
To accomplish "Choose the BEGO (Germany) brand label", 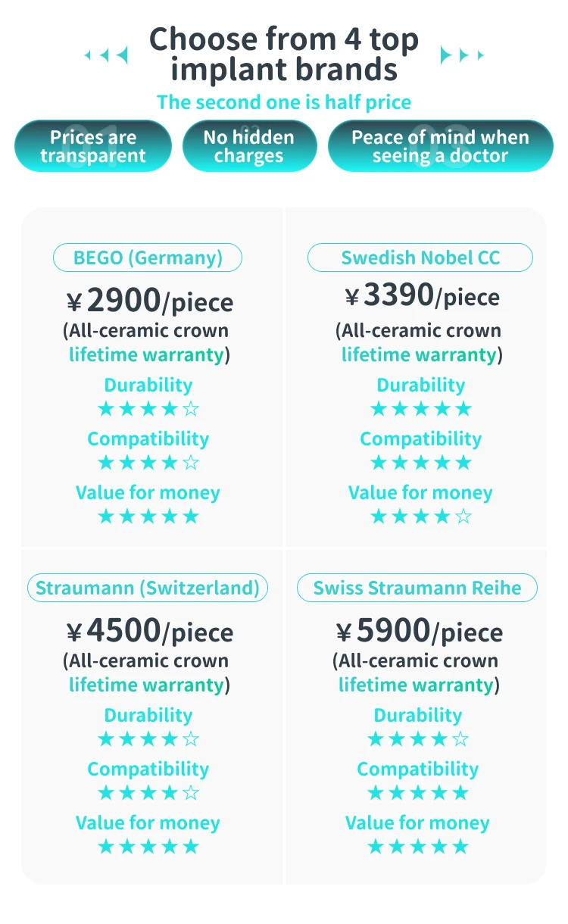I will click(x=148, y=258).
